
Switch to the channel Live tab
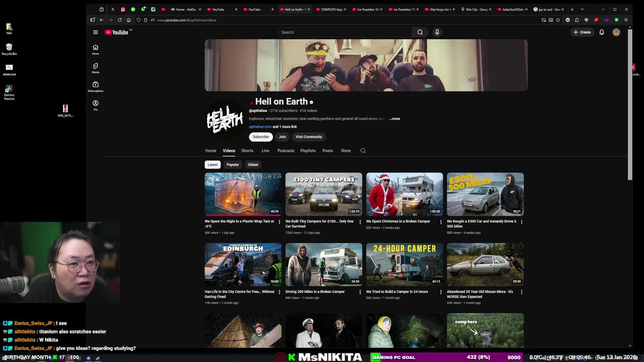tap(265, 151)
